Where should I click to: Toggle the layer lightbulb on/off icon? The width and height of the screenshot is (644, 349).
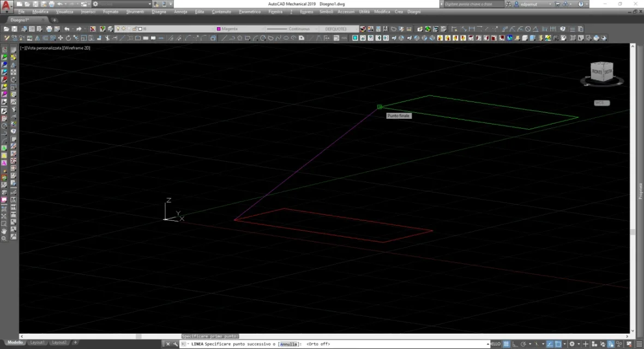(117, 29)
